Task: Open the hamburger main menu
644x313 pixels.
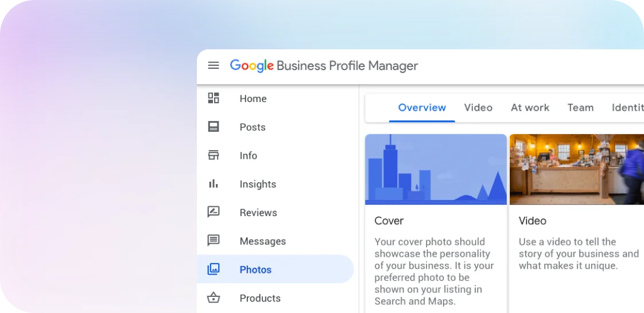Action: [x=214, y=65]
